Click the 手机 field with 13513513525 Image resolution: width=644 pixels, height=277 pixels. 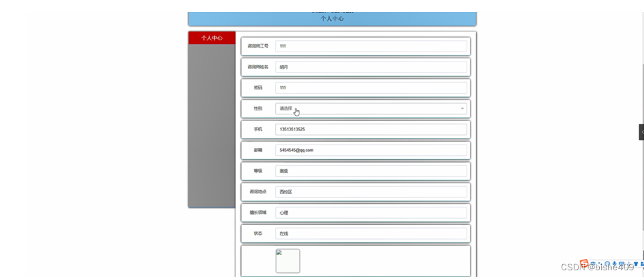click(372, 129)
